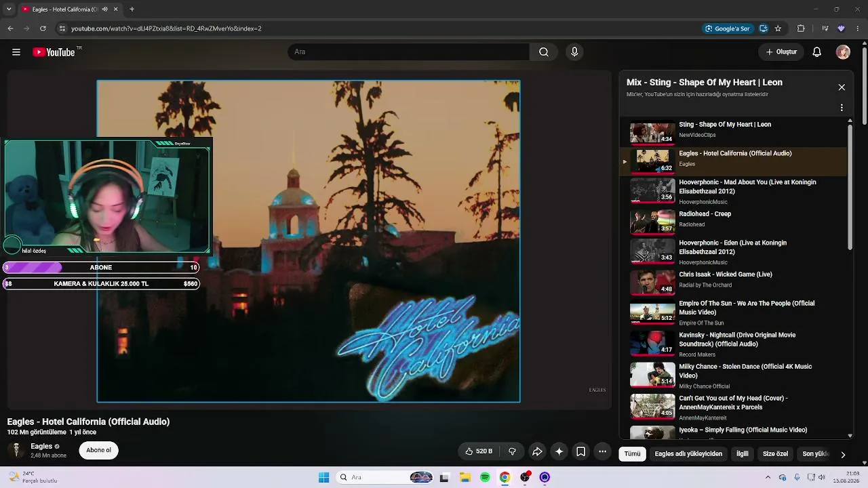
Task: Expand the tab search dropdown
Action: click(9, 9)
